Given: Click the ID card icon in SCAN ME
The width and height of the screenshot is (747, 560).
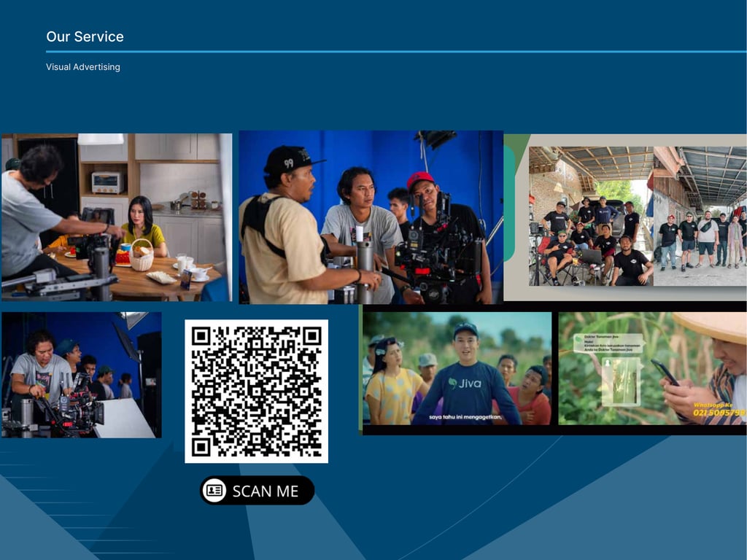Looking at the screenshot, I should point(214,490).
